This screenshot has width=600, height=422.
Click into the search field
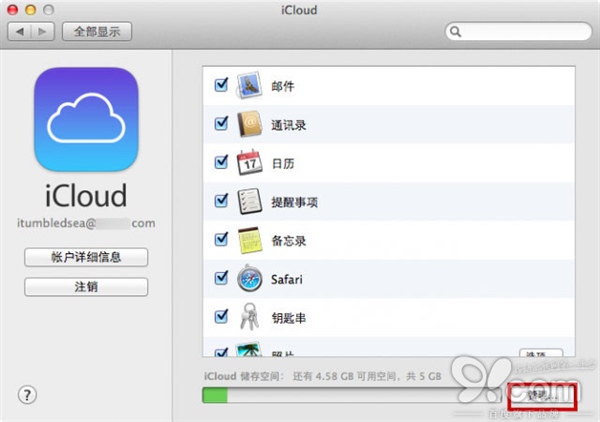[520, 31]
